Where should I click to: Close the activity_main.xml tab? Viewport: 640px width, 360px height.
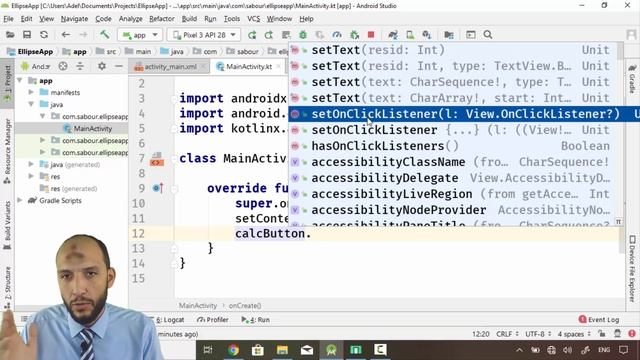(x=203, y=67)
